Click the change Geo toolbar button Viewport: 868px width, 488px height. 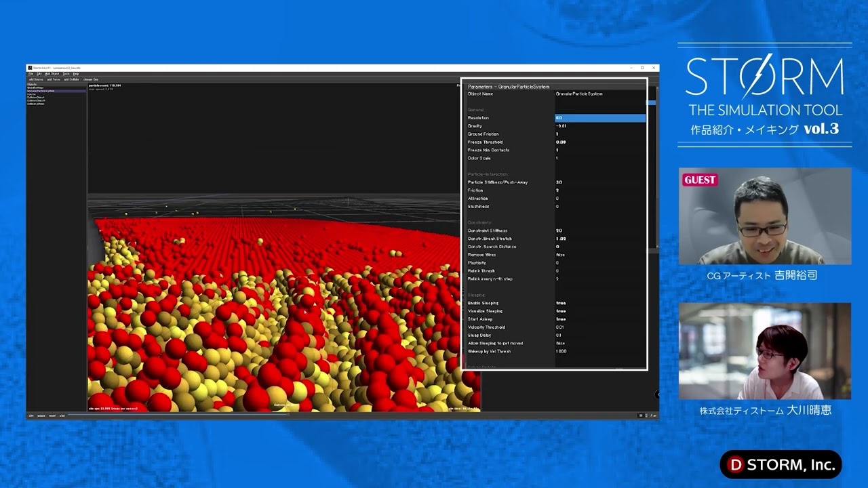click(91, 79)
